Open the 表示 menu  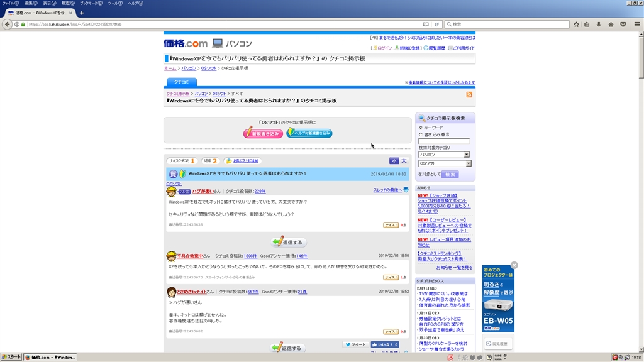tap(49, 3)
